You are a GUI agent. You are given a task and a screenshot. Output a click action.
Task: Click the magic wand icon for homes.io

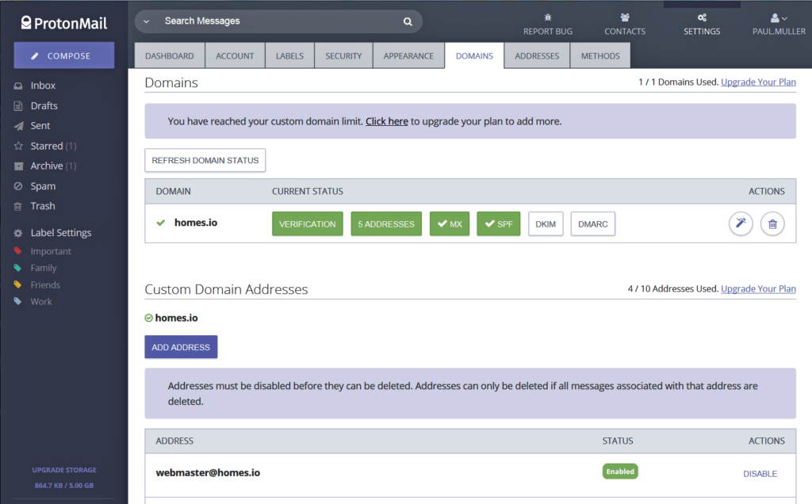[741, 224]
